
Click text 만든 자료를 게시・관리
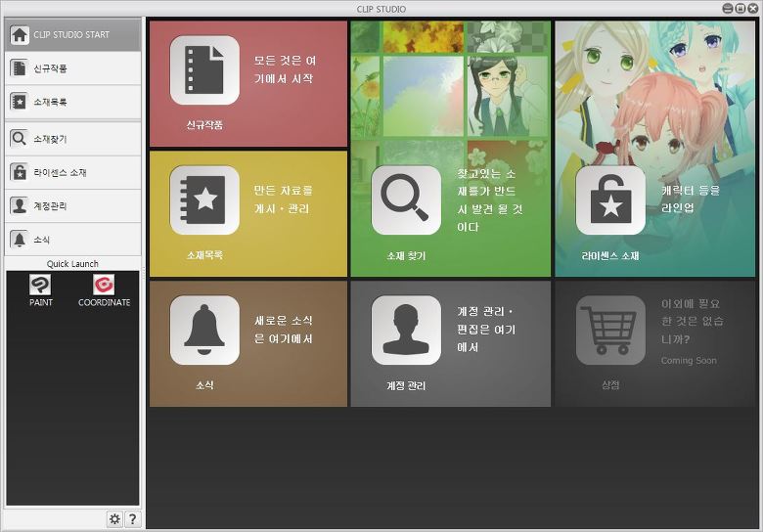click(x=283, y=199)
